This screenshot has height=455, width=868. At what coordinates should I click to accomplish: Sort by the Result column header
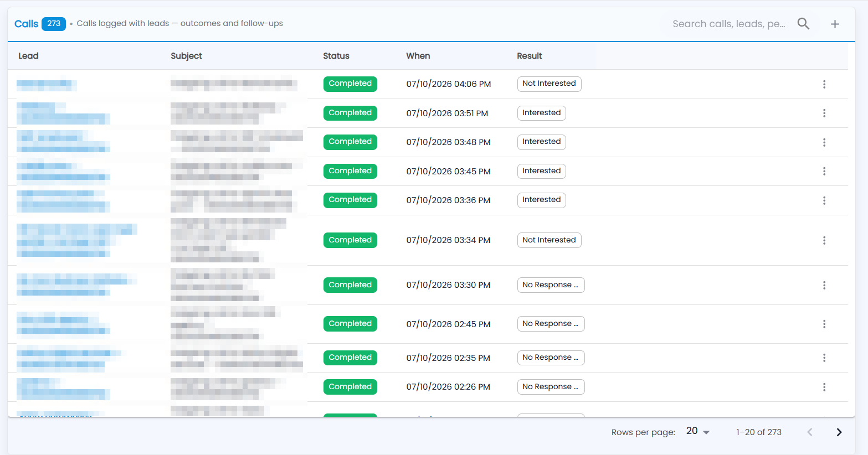pos(530,56)
